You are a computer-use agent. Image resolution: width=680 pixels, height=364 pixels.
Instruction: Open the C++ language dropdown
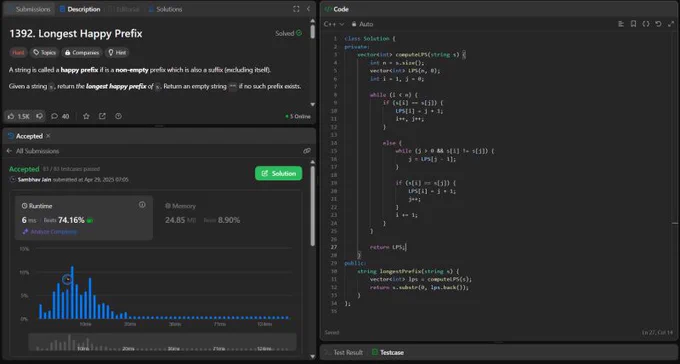point(334,24)
